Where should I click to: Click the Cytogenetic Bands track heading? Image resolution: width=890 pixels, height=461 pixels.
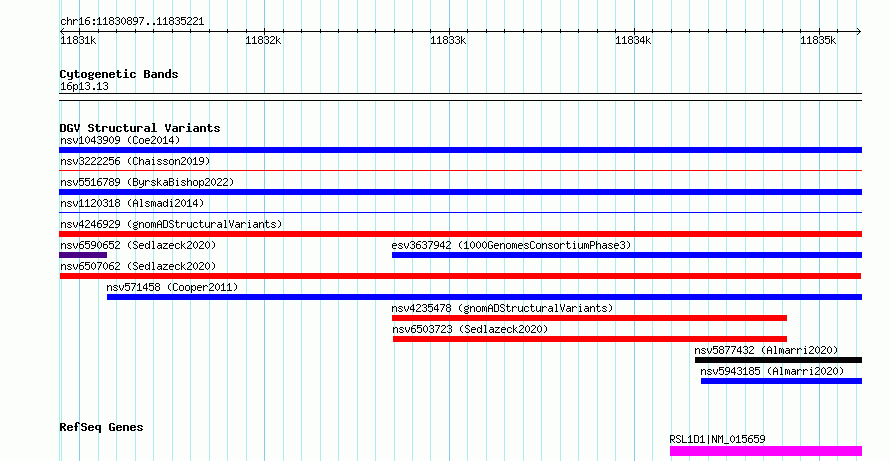(119, 74)
